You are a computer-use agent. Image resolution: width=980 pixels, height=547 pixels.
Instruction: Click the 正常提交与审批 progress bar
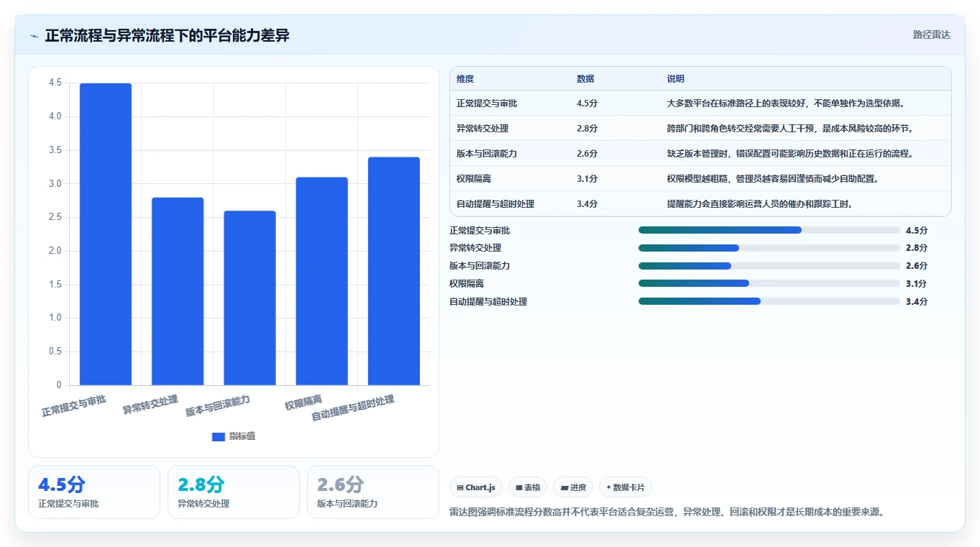tap(769, 231)
